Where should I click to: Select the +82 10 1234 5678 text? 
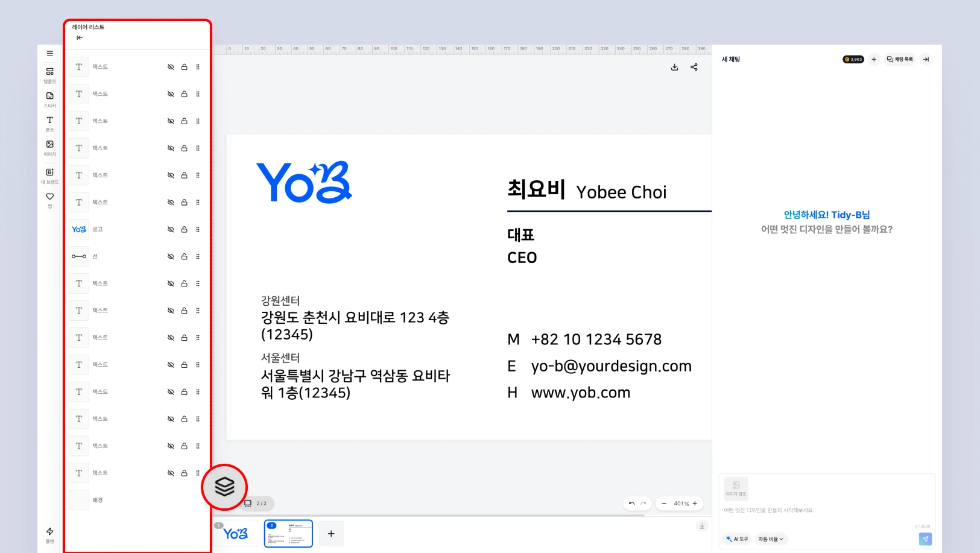pyautogui.click(x=596, y=340)
